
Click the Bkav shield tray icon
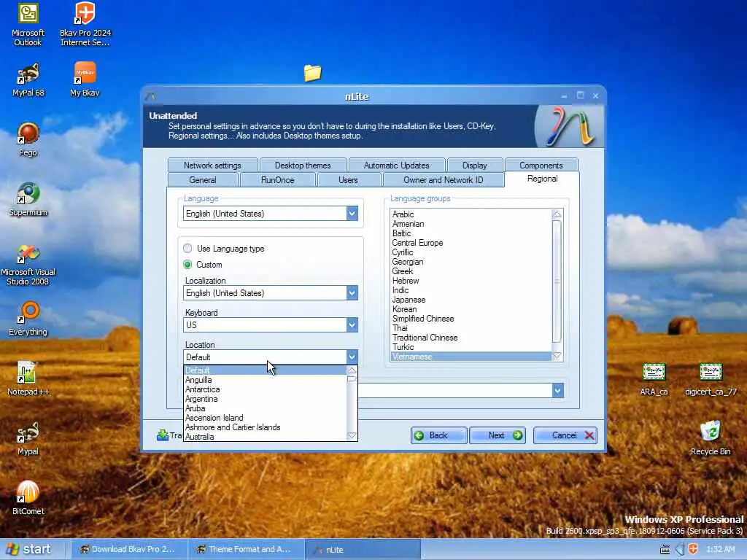pyautogui.click(x=693, y=549)
